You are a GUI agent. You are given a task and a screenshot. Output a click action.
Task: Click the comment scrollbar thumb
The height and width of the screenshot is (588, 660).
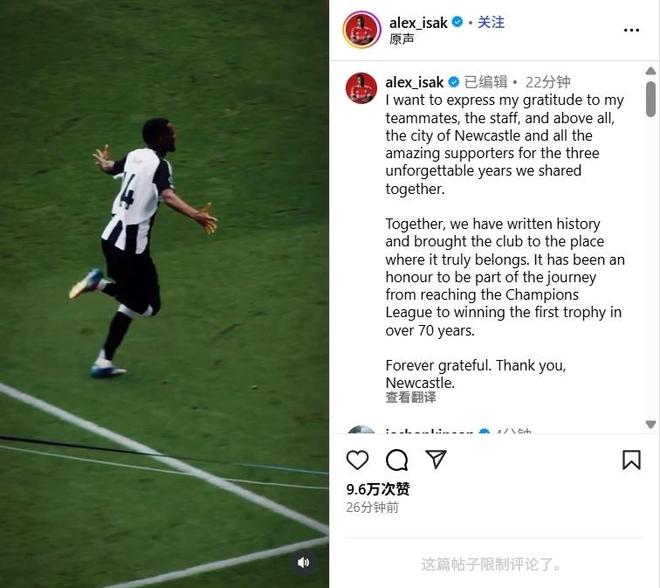pos(651,99)
